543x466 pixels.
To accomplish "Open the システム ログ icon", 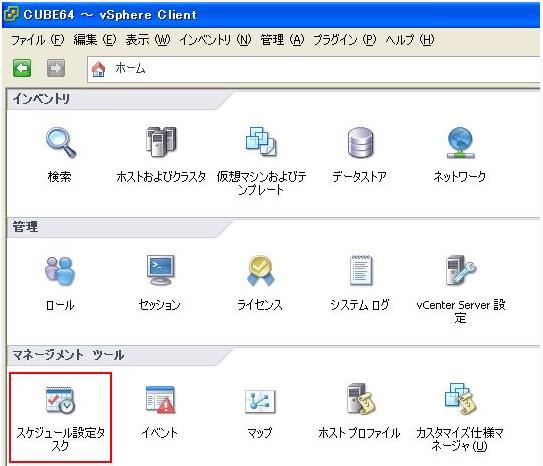I will coord(361,270).
